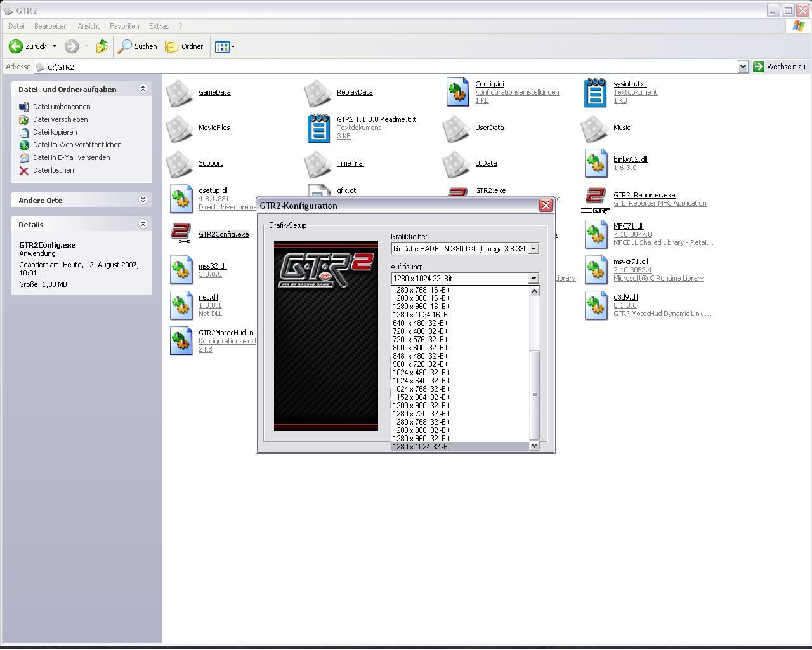This screenshot has height=650, width=812.
Task: Open the Extras menu
Action: tap(159, 26)
